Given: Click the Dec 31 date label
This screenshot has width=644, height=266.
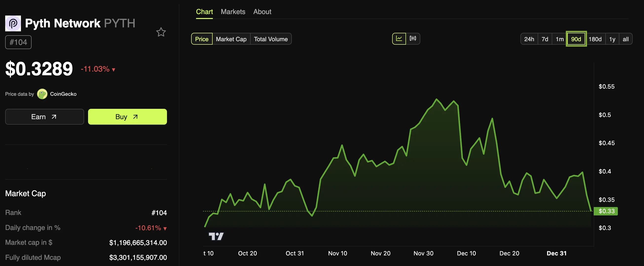Looking at the screenshot, I should 556,253.
